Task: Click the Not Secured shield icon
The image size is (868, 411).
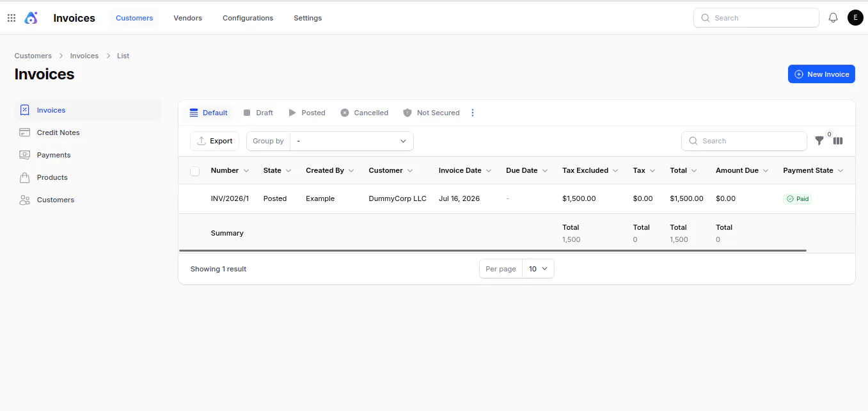Action: point(407,113)
